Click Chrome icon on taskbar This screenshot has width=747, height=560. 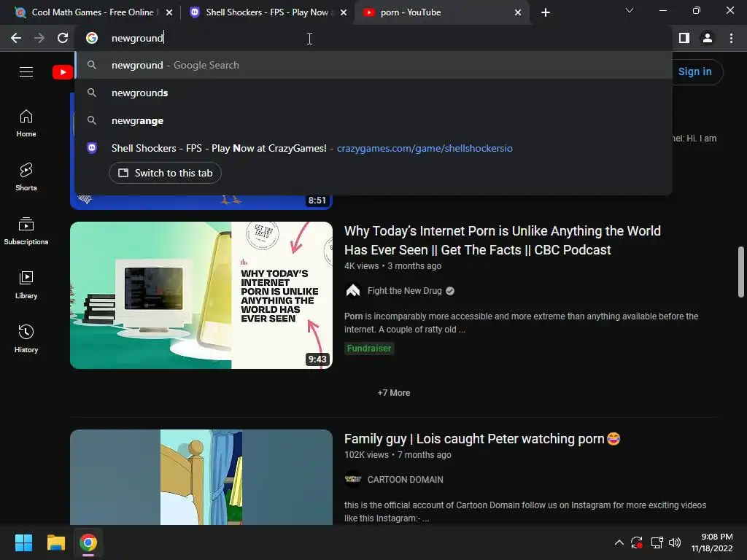pyautogui.click(x=88, y=542)
